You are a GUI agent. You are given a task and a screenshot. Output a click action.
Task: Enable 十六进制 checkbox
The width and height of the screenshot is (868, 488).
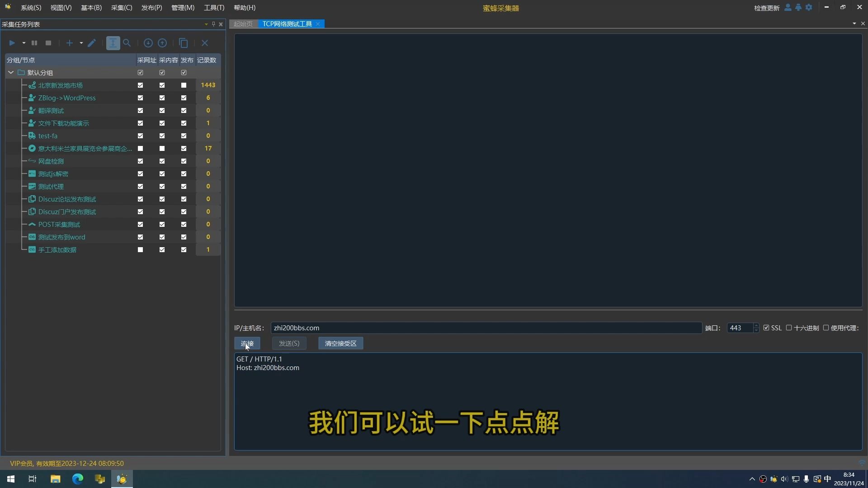tap(789, 328)
